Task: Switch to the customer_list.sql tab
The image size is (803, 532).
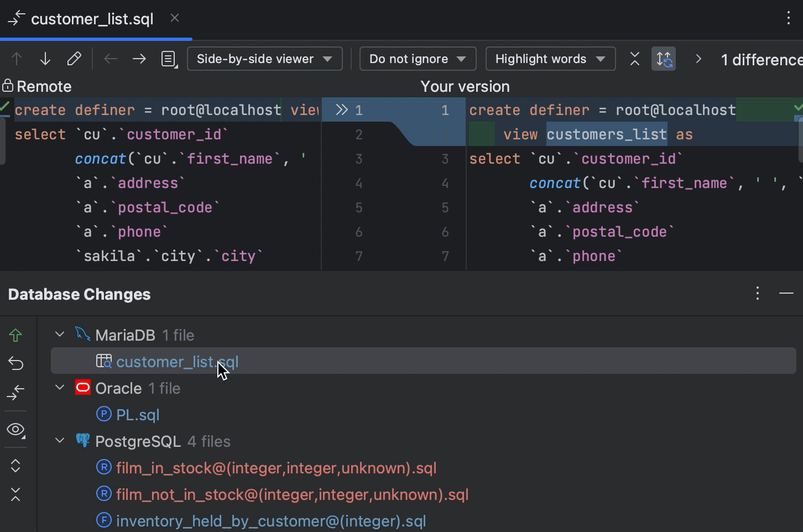Action: point(92,19)
